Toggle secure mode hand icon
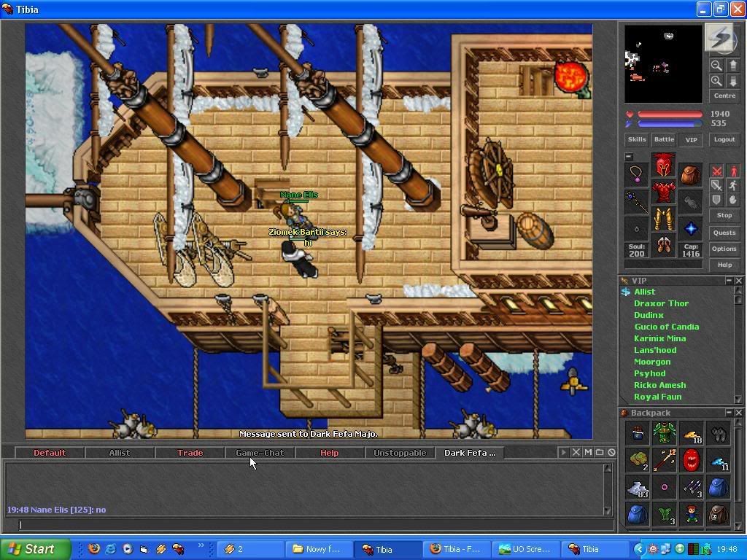Viewport: 747px width, 560px height. pyautogui.click(x=733, y=200)
